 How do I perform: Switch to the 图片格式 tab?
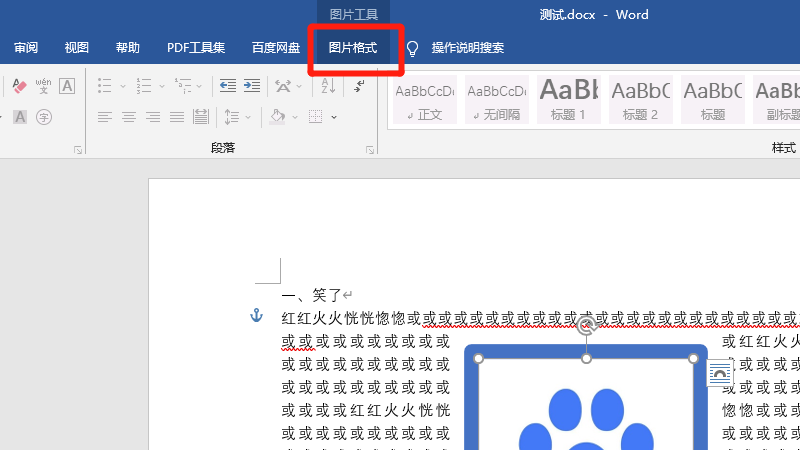(x=353, y=48)
